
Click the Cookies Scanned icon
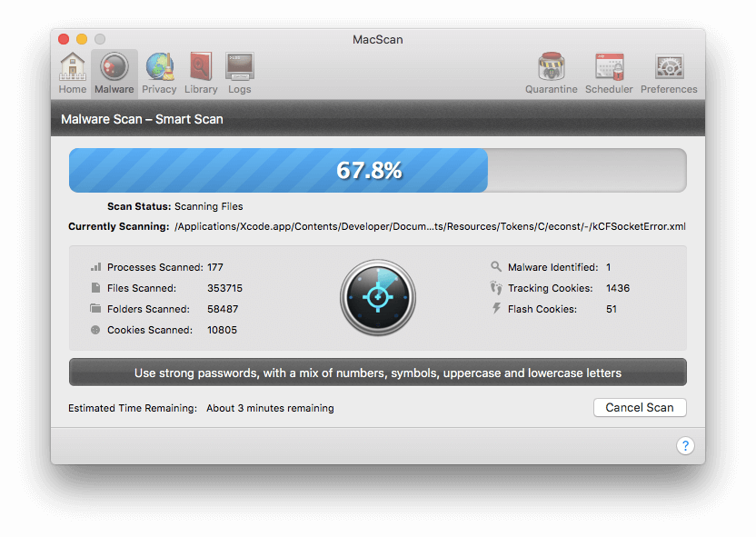(96, 330)
